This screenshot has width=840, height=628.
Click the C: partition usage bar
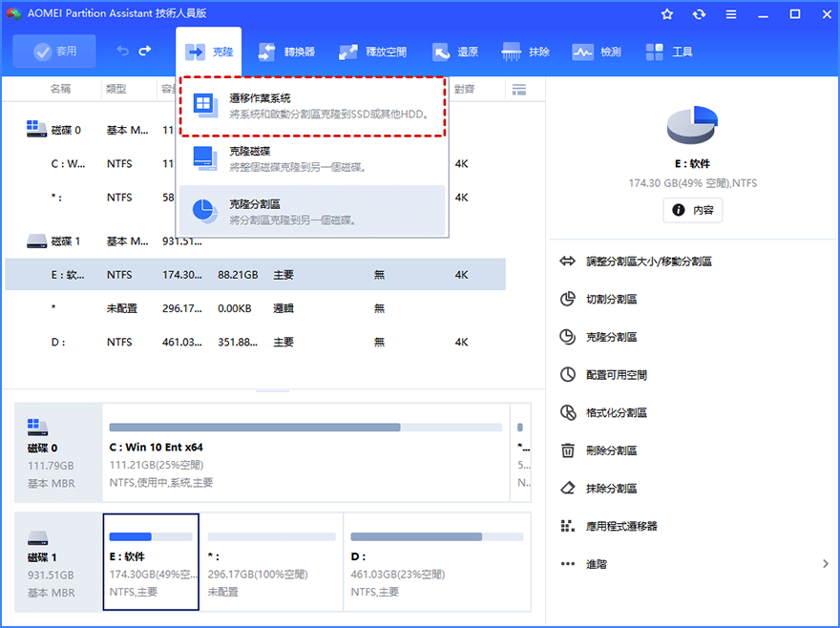[305, 427]
